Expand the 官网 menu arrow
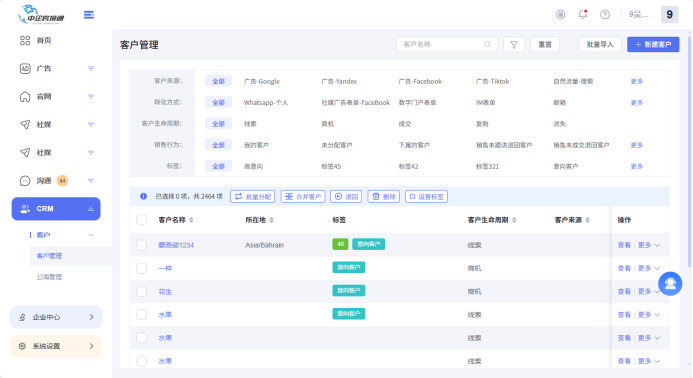This screenshot has height=378, width=693. coord(91,96)
